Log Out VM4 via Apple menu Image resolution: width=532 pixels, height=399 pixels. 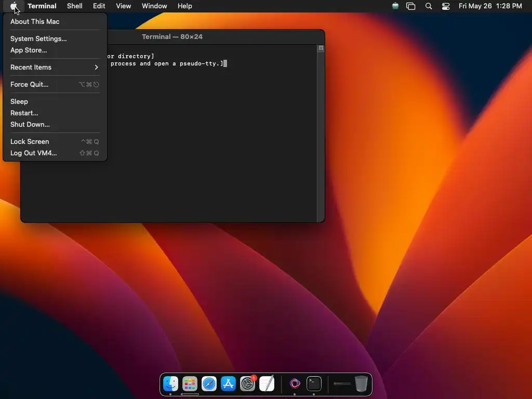[x=55, y=153]
